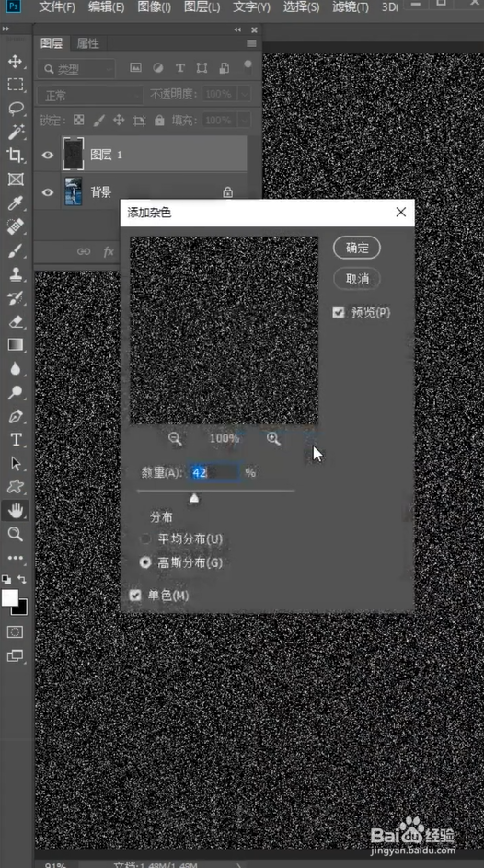The width and height of the screenshot is (484, 868).
Task: Select the Lasso tool
Action: 15,108
